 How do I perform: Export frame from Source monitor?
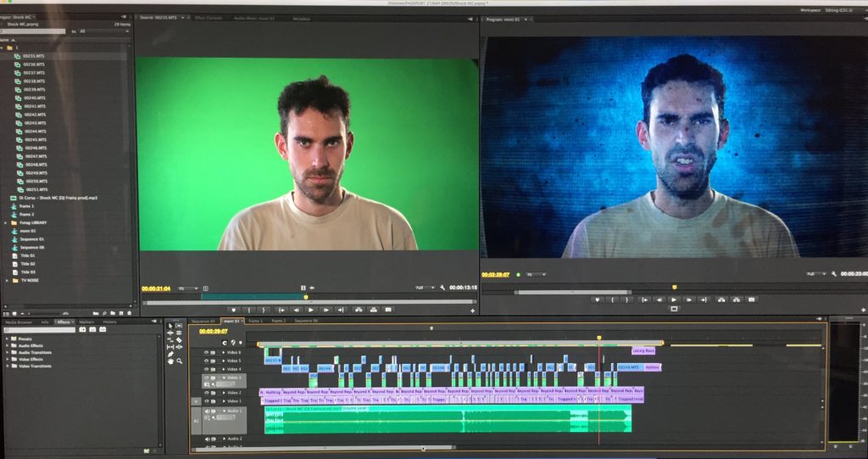click(x=388, y=310)
